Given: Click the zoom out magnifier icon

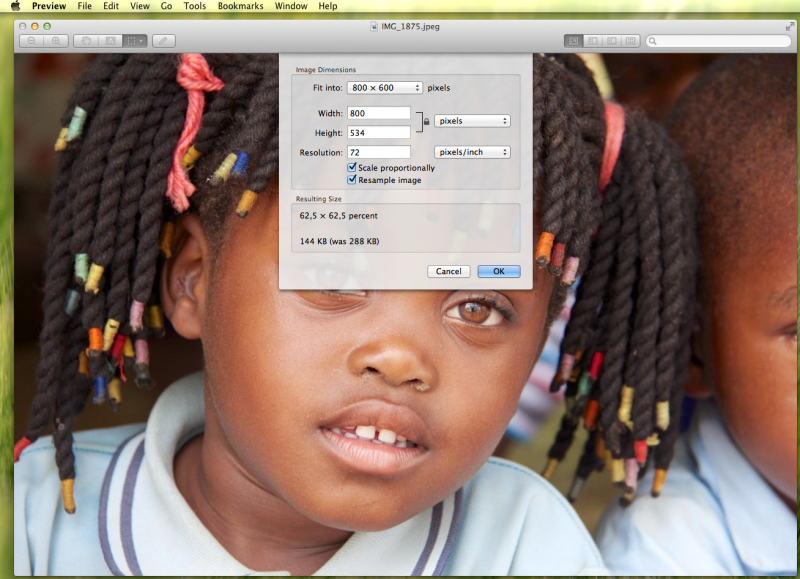Looking at the screenshot, I should coord(32,41).
